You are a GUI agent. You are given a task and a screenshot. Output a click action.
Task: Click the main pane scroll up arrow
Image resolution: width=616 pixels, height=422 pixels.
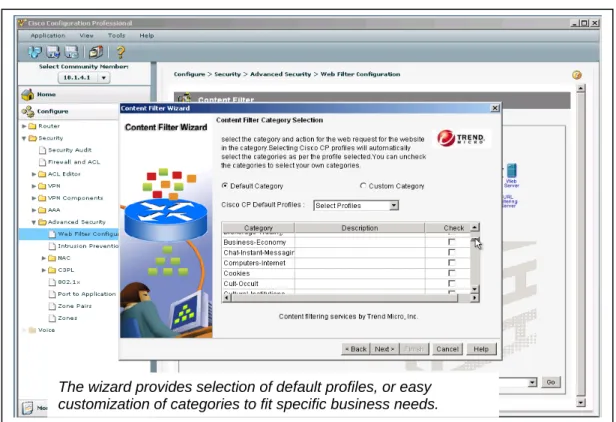(x=580, y=88)
